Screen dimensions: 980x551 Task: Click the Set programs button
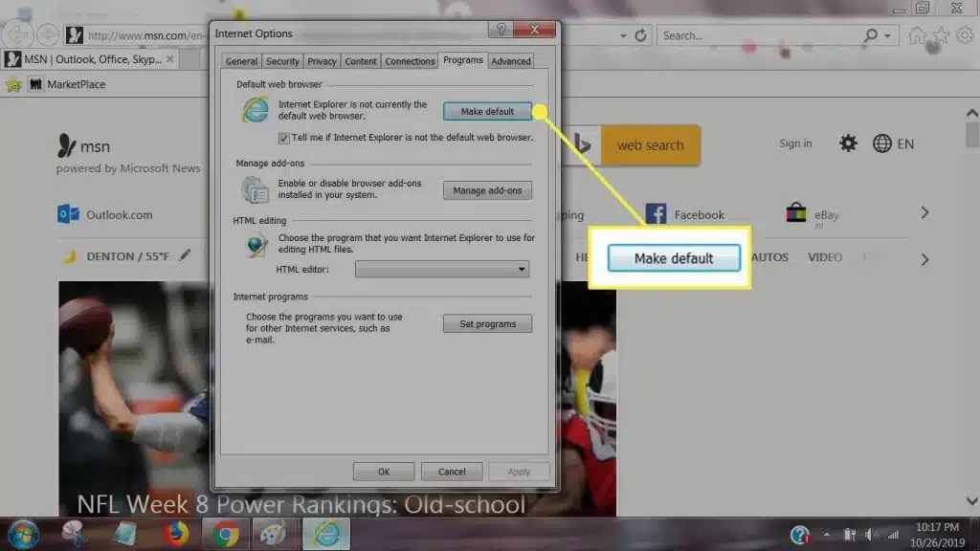[x=487, y=324]
